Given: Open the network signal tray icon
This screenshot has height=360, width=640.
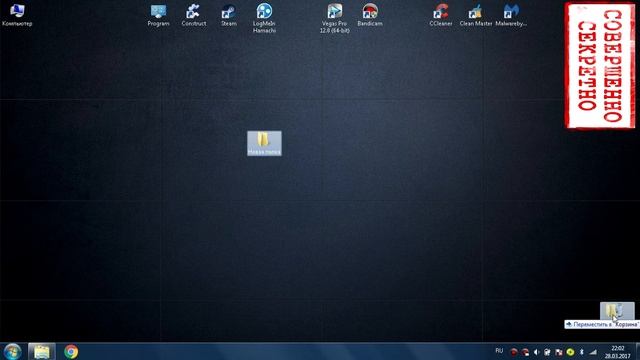Looking at the screenshot, I should click(x=593, y=352).
